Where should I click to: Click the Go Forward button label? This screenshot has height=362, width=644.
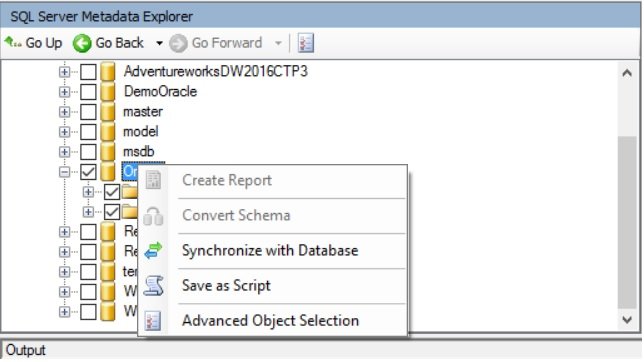pos(227,43)
